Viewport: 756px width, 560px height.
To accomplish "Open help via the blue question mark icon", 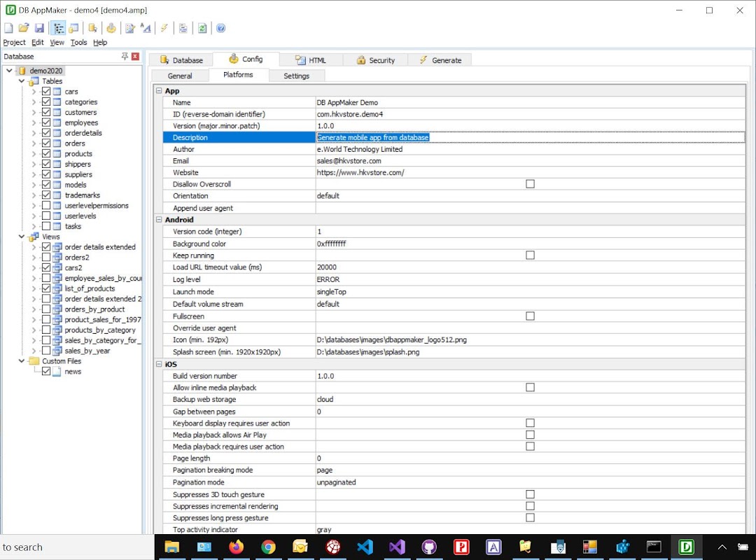I will tap(221, 28).
